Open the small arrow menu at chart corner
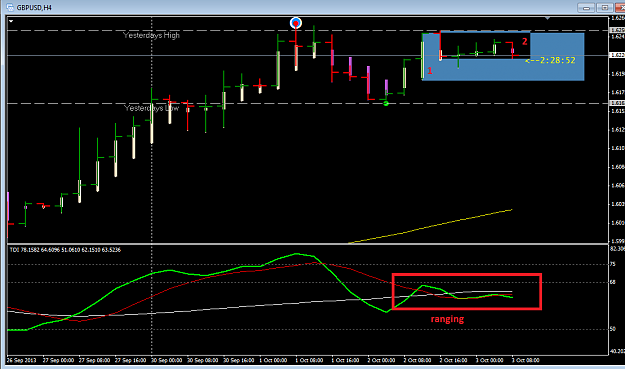 pos(11,21)
